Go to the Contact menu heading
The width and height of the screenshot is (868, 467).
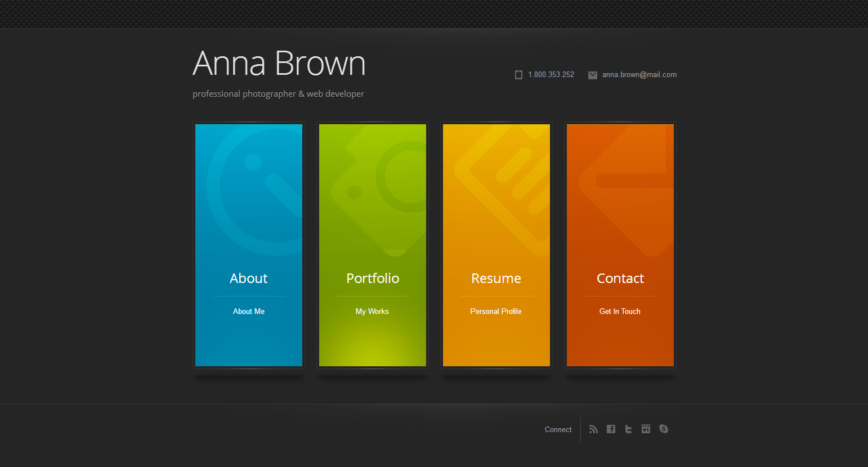pos(620,279)
